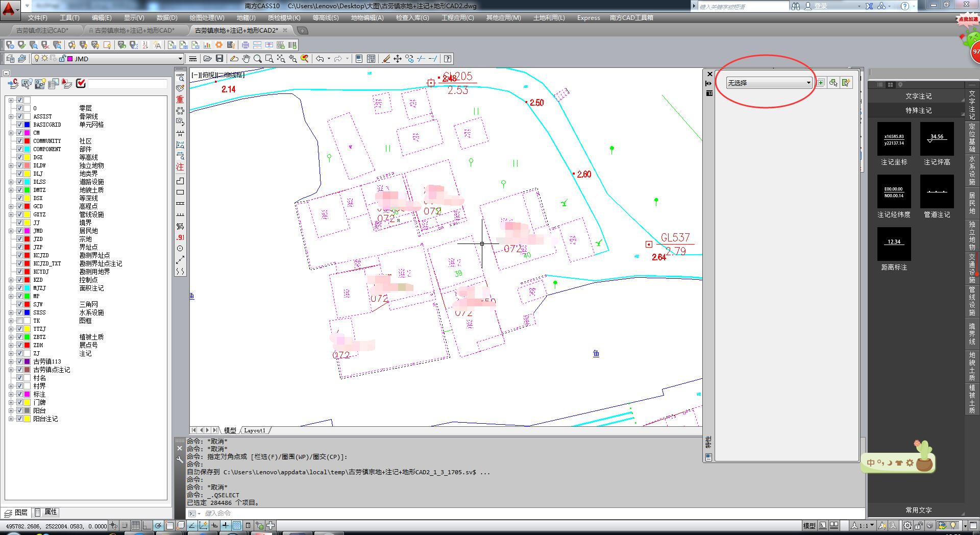
Task: Expand the 古劳镇113 tree node
Action: [x=11, y=361]
